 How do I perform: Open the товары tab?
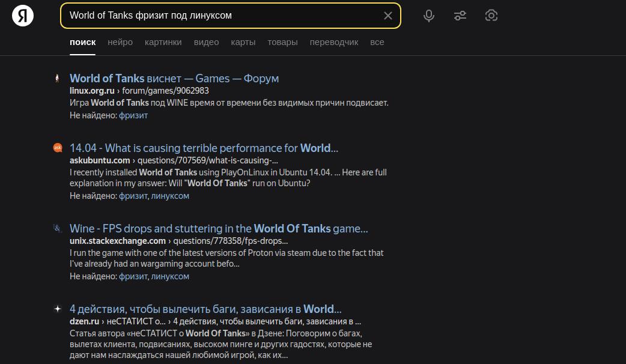pyautogui.click(x=282, y=42)
